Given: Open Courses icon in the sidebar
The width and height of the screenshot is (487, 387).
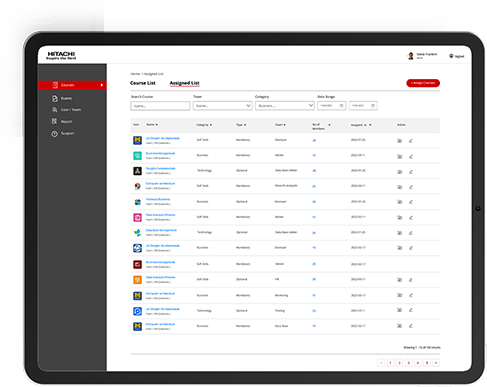Looking at the screenshot, I should pos(55,85).
